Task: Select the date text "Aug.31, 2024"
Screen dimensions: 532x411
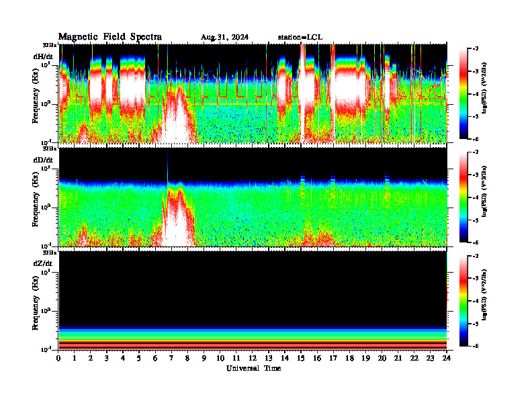Action: click(224, 37)
